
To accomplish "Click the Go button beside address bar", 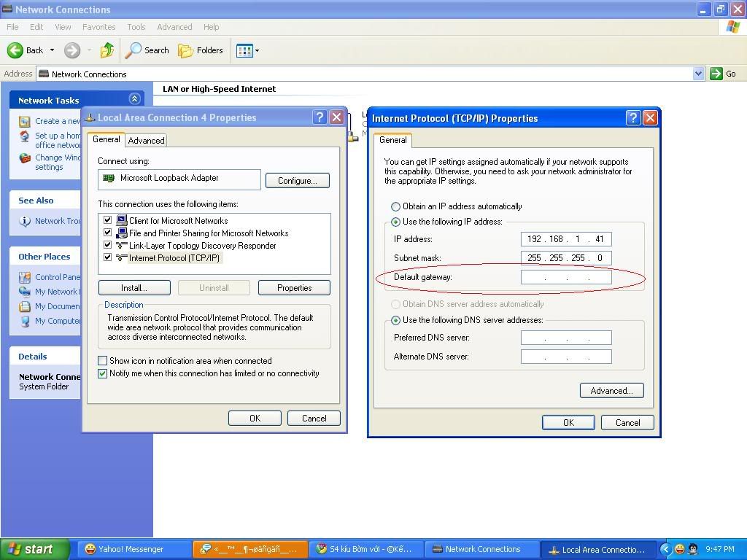I will tap(723, 74).
